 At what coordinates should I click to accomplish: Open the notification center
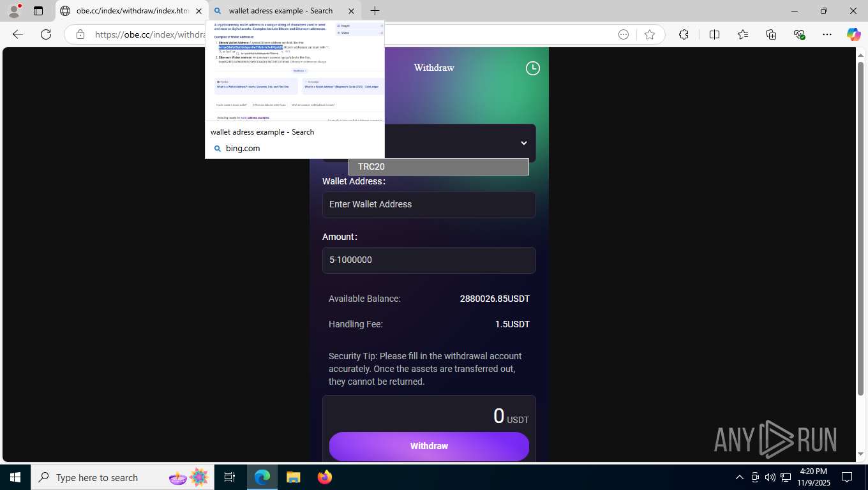pos(847,477)
